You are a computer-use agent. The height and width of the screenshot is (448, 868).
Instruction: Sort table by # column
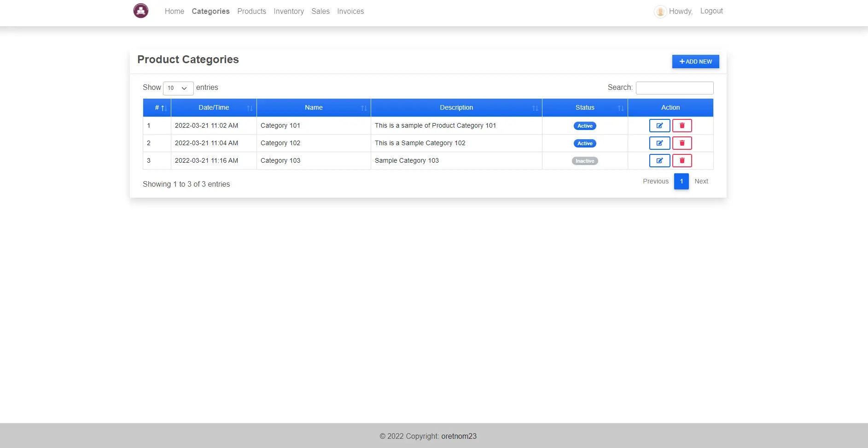click(x=157, y=107)
